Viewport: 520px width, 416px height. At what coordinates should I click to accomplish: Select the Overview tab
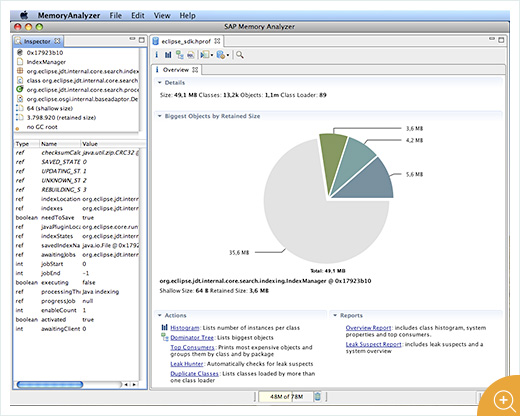(176, 70)
